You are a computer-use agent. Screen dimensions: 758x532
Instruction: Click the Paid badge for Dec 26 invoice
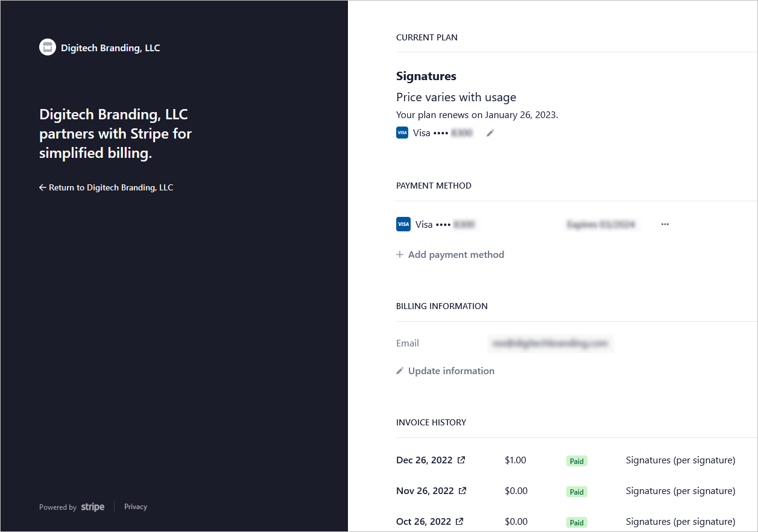(577, 462)
